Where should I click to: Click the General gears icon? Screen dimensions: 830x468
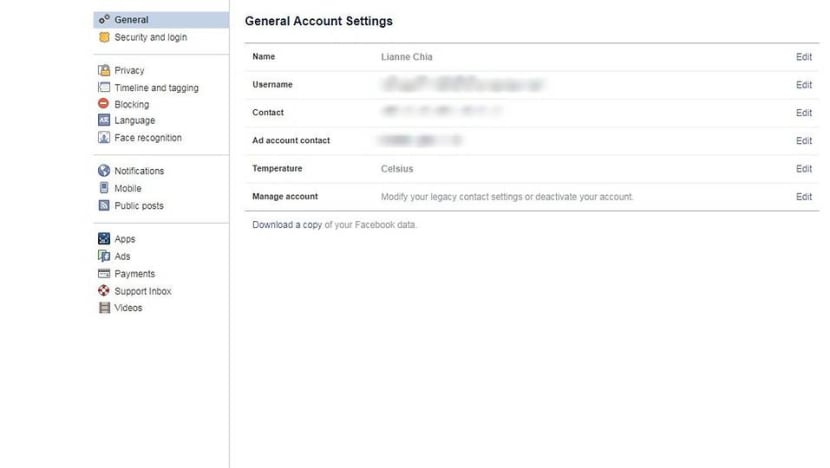coord(104,20)
